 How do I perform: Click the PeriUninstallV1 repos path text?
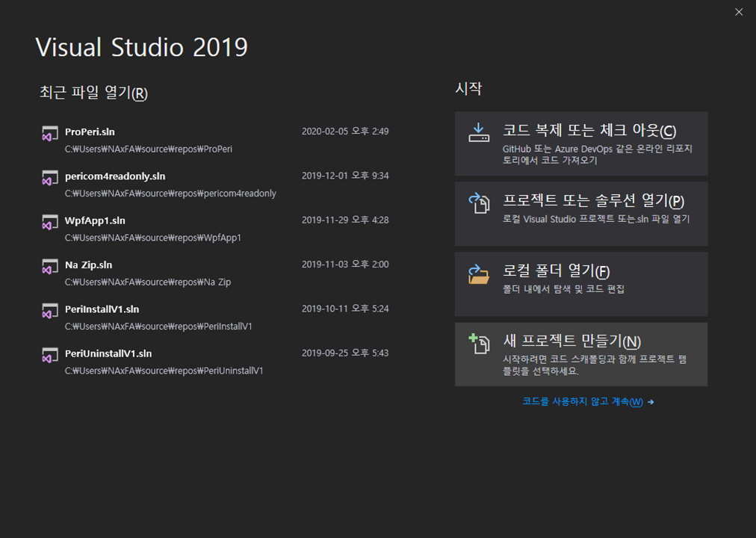(164, 371)
